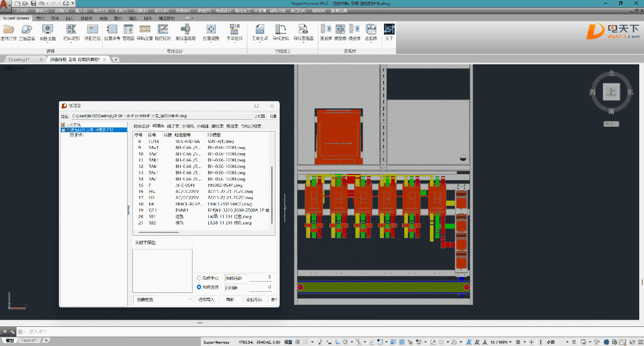This screenshot has height=346, width=644.
Task: Click the 工单生成 work order icon
Action: point(259,30)
